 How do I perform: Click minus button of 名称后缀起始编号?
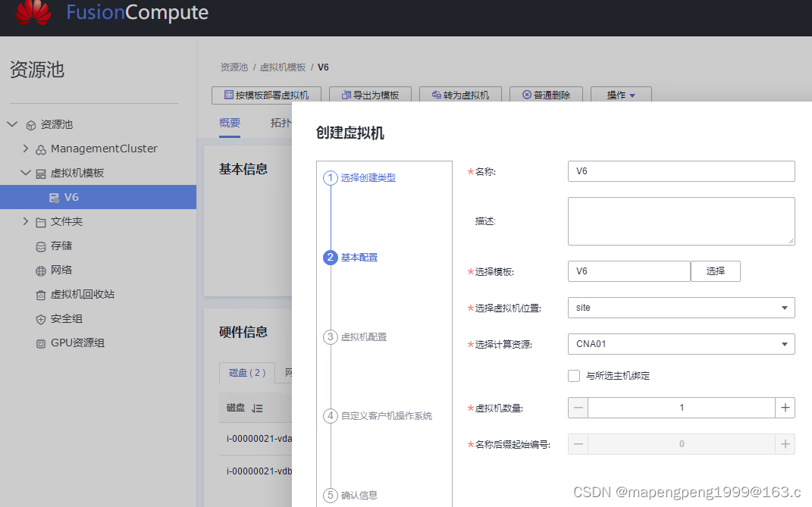(x=578, y=444)
